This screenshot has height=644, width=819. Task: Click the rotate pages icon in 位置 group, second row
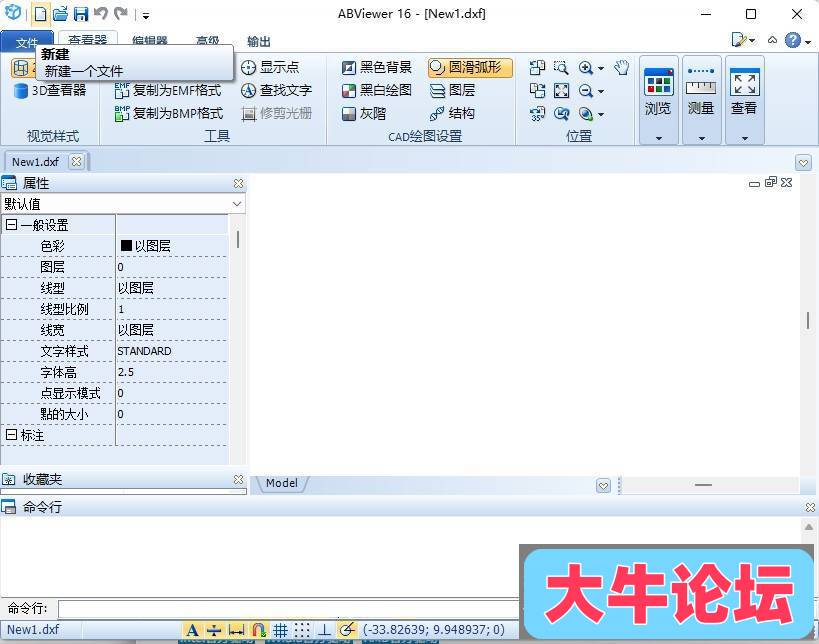[x=537, y=91]
